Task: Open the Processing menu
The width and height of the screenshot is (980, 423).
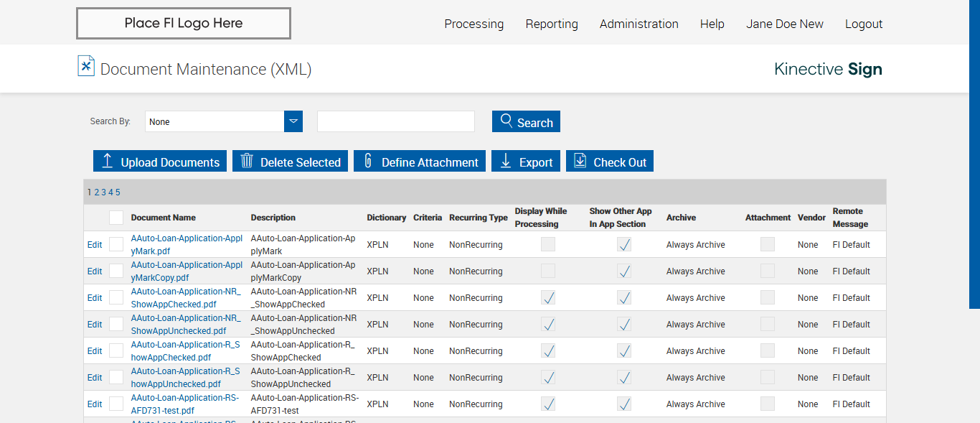Action: point(473,24)
